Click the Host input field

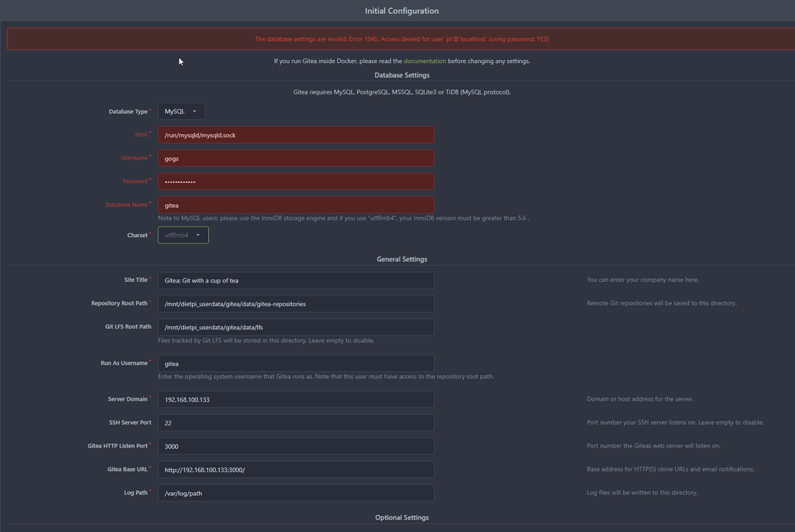coord(296,135)
